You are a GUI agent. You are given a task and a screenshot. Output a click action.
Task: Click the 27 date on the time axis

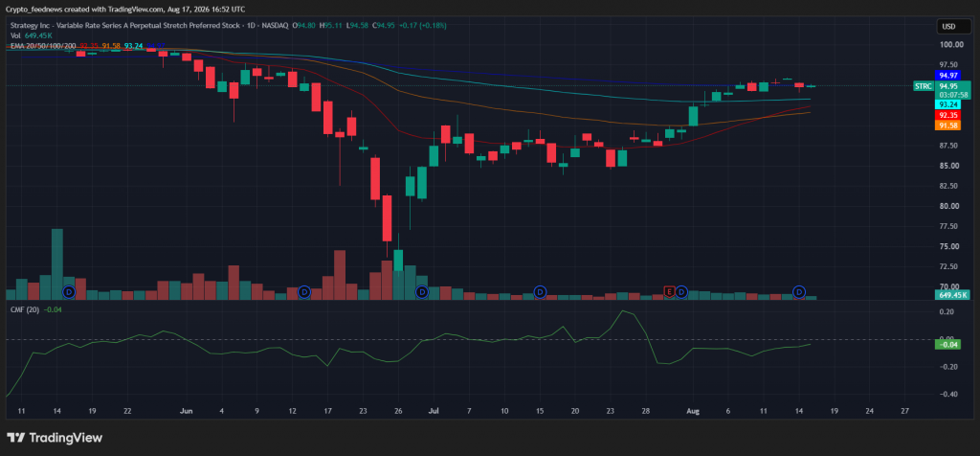(x=905, y=412)
